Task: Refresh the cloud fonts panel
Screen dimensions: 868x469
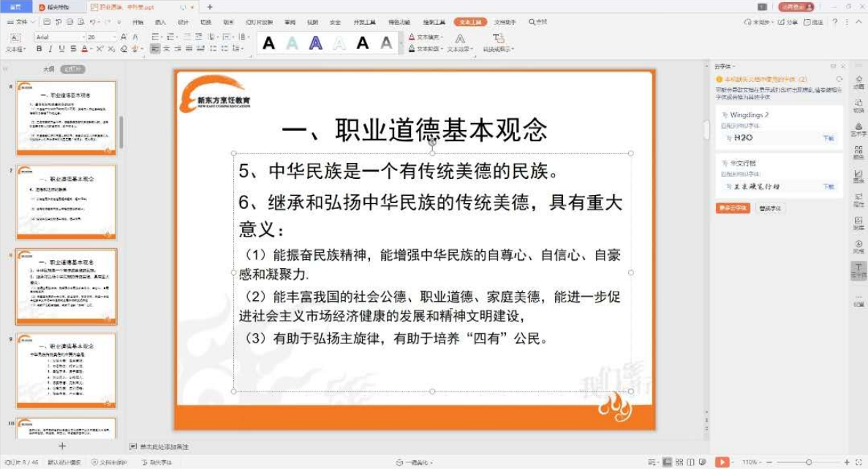Action: pyautogui.click(x=839, y=79)
